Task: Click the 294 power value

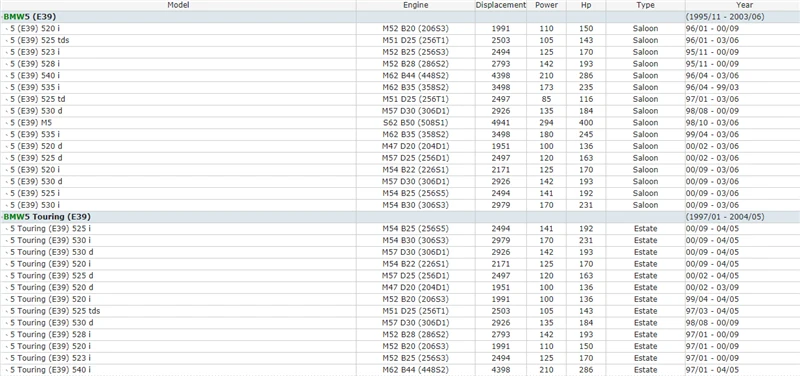Action: (546, 122)
